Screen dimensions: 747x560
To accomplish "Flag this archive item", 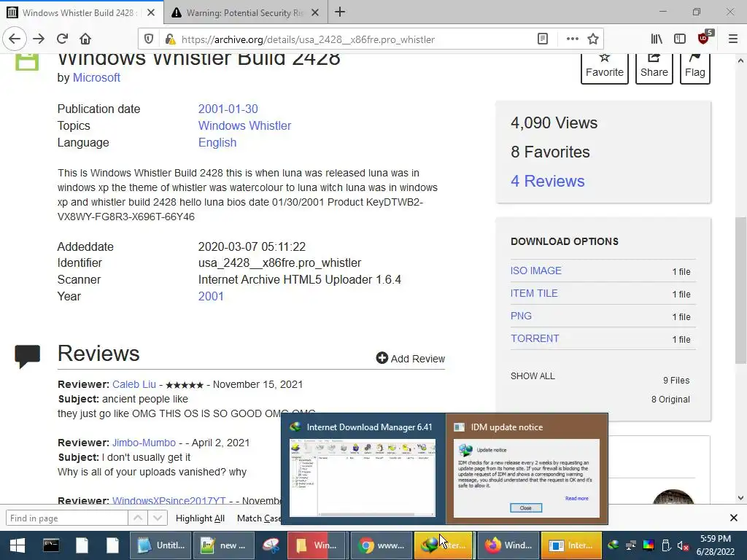I will pyautogui.click(x=695, y=68).
